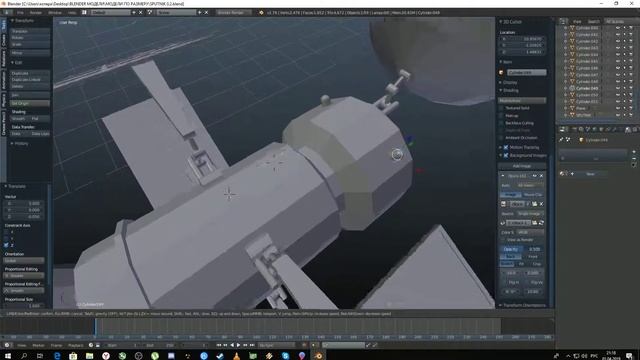Open the Grease Pencil tool shelf tab
640x360 pixels.
click(4, 124)
